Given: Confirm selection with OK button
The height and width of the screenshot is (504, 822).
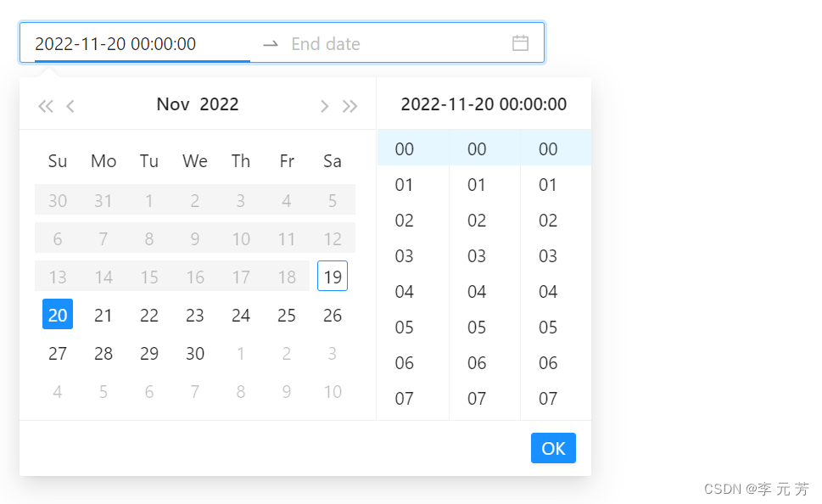Looking at the screenshot, I should tap(553, 448).
